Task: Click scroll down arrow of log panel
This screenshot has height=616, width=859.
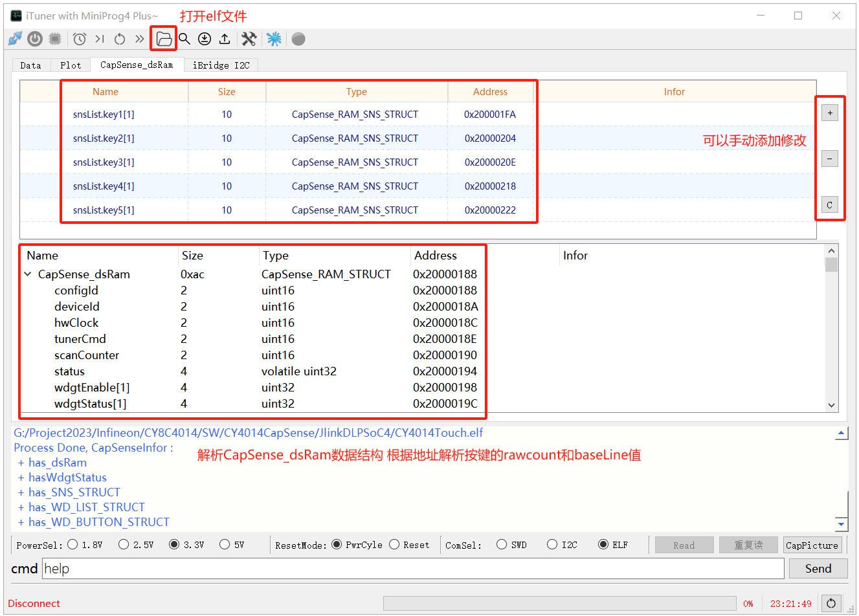Action: tap(842, 524)
